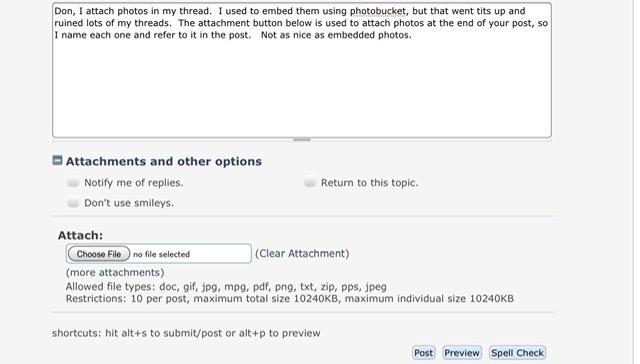
Task: Click the text area resize handle
Action: (x=302, y=140)
